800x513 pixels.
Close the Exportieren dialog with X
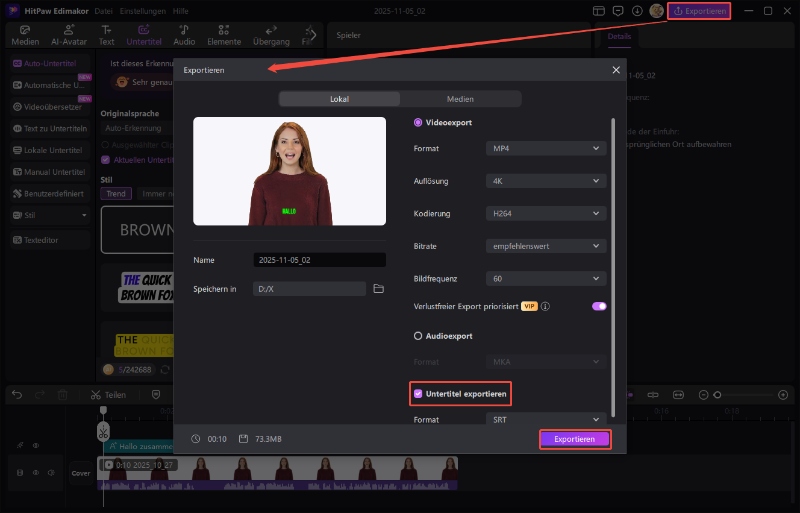click(x=616, y=70)
